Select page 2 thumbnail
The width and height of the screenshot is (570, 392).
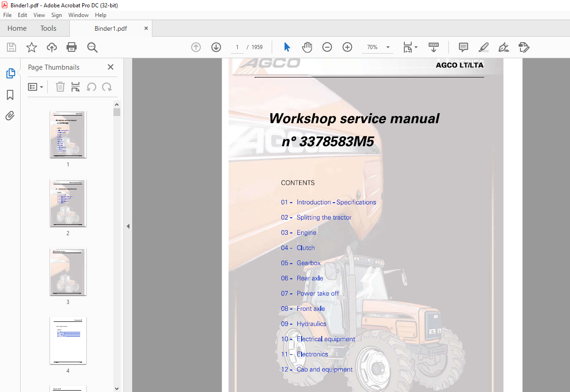68,203
